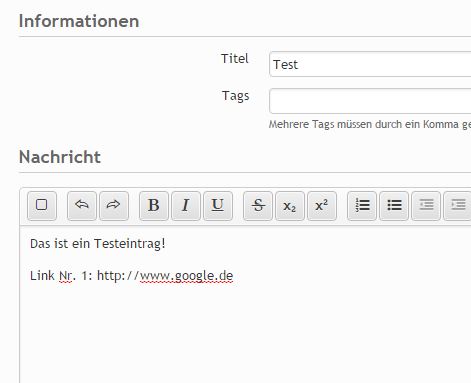
Task: Click the 'Nachricht' section heading
Action: (60, 157)
